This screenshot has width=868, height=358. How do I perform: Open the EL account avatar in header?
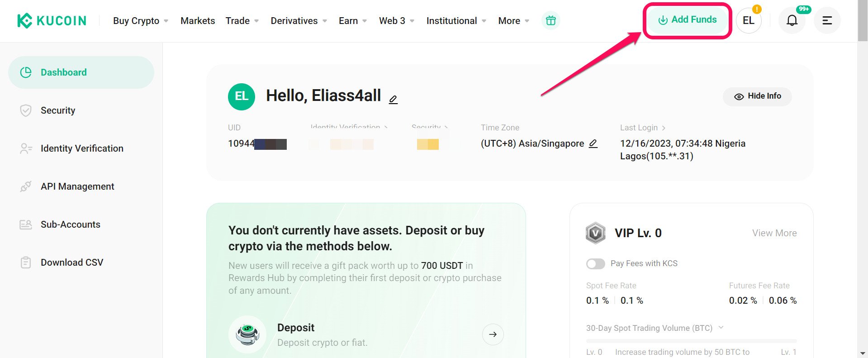point(749,20)
